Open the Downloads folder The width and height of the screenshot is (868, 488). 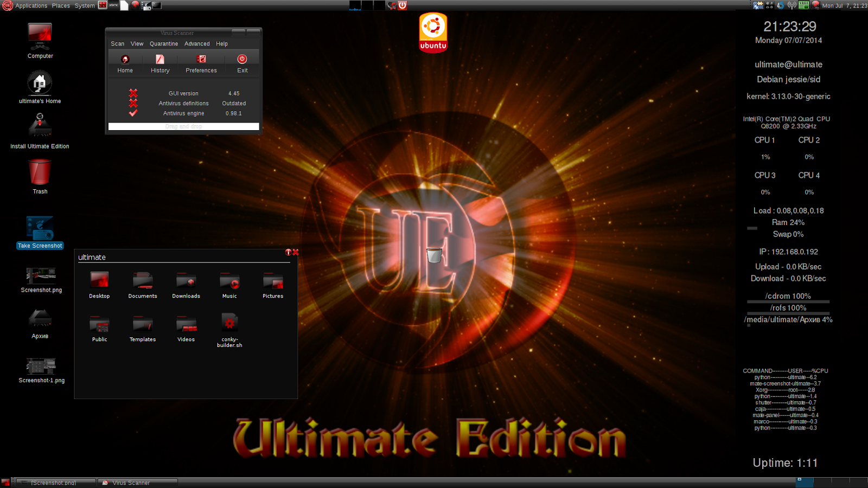coord(186,285)
